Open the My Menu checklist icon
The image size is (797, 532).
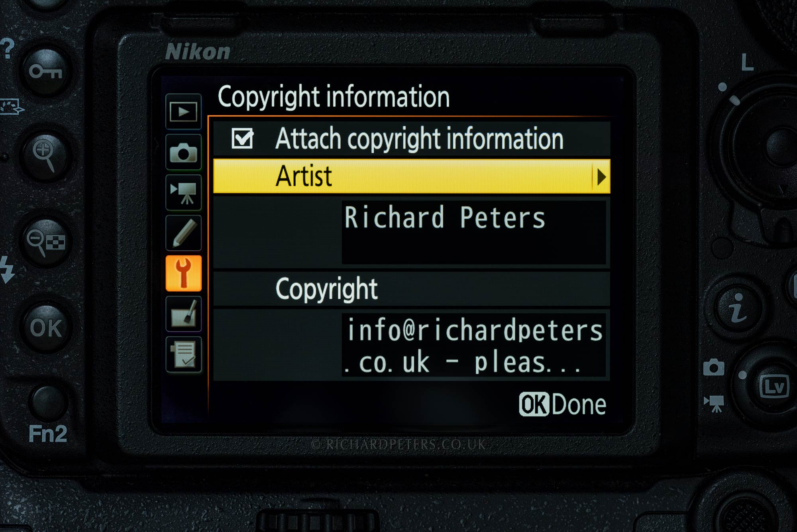(x=183, y=354)
